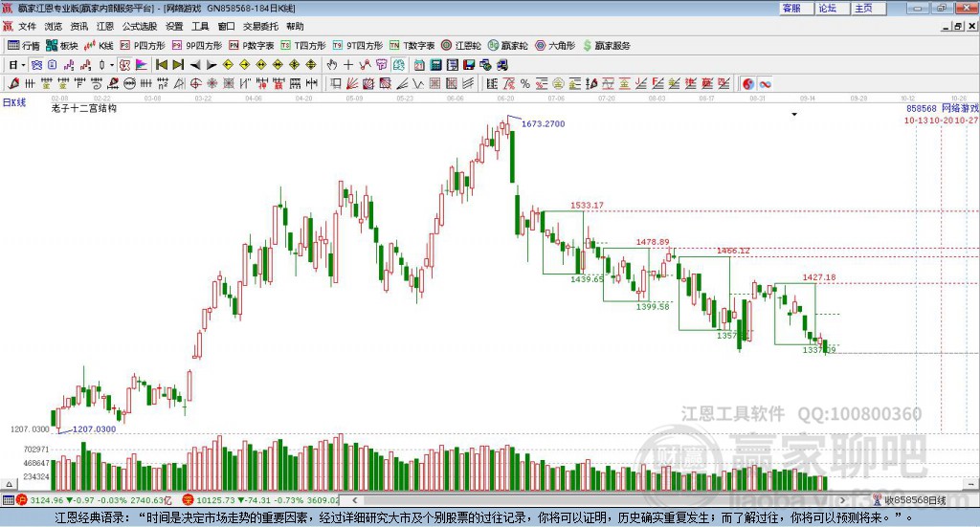980x527 pixels.
Task: Click the 日K线 period label
Action: 14,102
